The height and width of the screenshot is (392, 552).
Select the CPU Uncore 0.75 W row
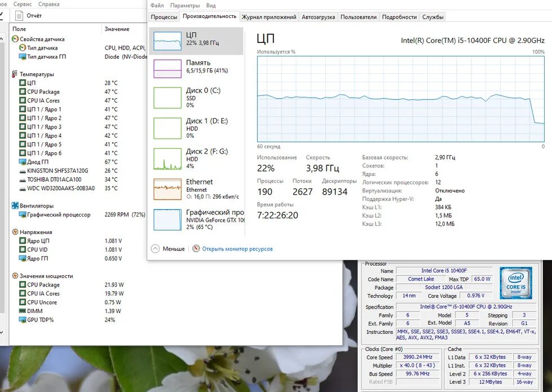(x=70, y=302)
